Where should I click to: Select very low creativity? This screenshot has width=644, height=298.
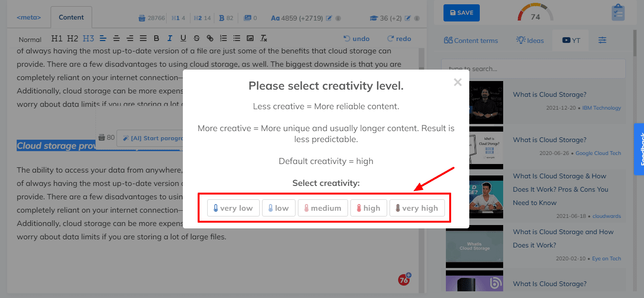coord(233,208)
